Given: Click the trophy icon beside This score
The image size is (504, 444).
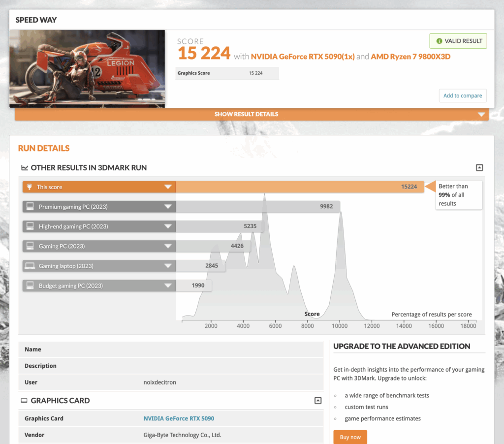Looking at the screenshot, I should (x=30, y=187).
